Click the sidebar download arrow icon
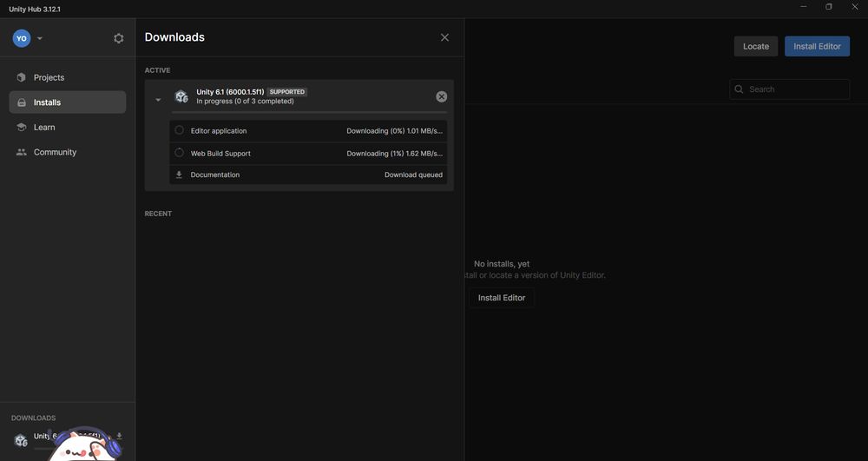The image size is (868, 461). tap(119, 437)
